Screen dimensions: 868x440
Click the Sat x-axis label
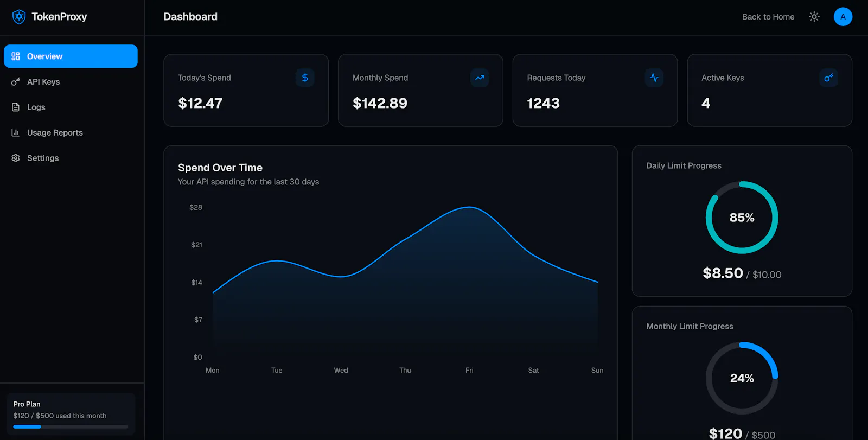(533, 370)
